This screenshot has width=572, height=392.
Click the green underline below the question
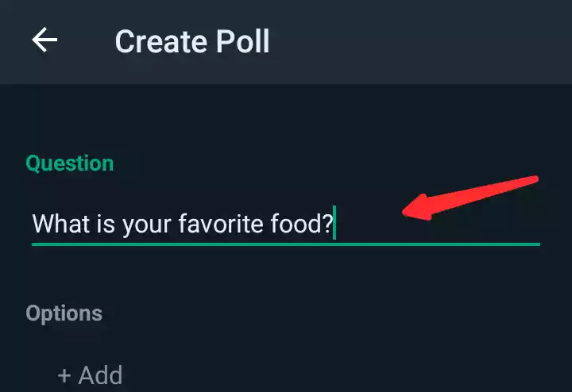285,244
